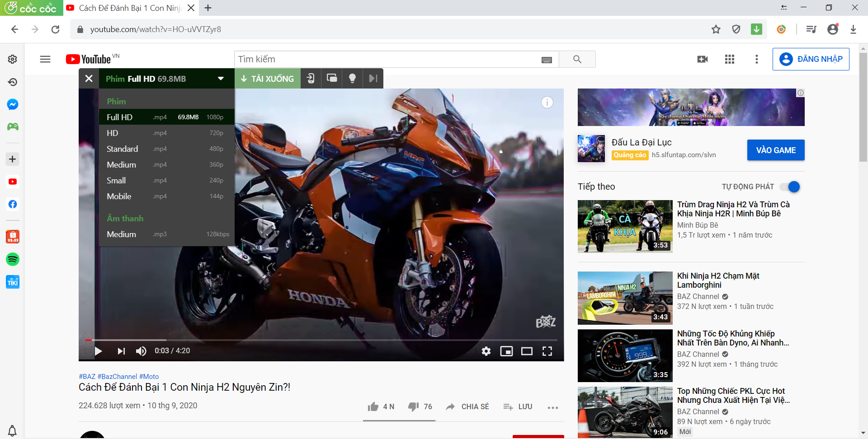Open the #BazChannel hashtag link

click(x=117, y=376)
